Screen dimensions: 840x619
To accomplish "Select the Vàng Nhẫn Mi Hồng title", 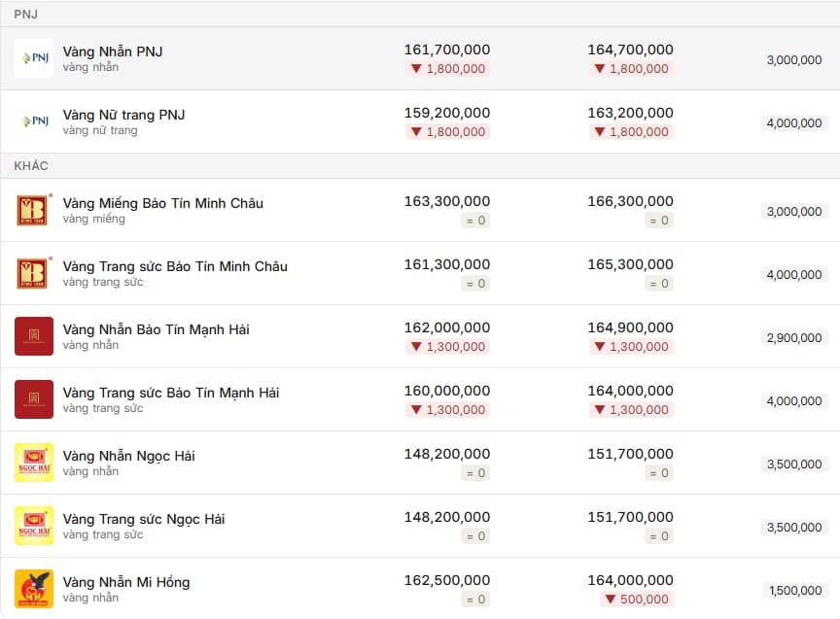I will tap(125, 582).
